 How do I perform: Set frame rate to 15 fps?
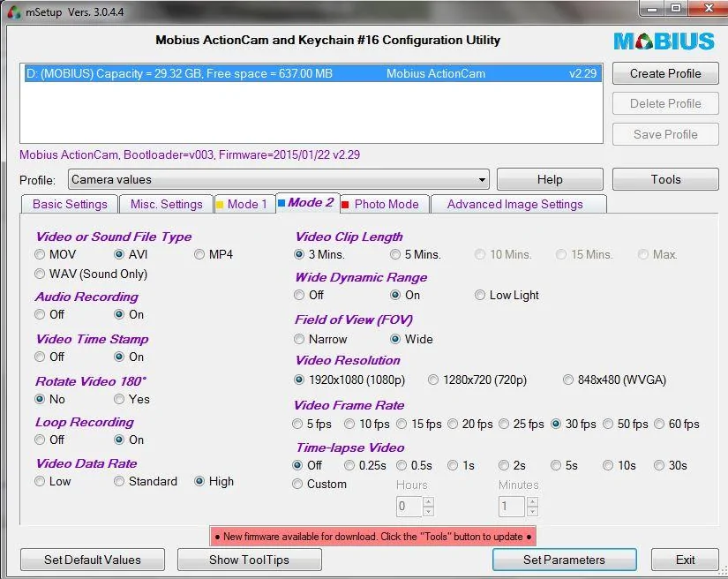[419, 424]
